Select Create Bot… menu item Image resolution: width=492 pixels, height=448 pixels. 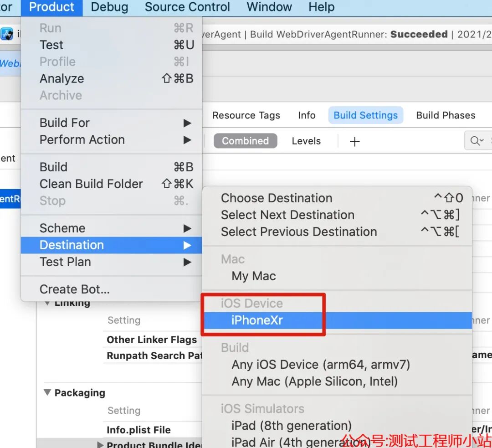point(112,289)
